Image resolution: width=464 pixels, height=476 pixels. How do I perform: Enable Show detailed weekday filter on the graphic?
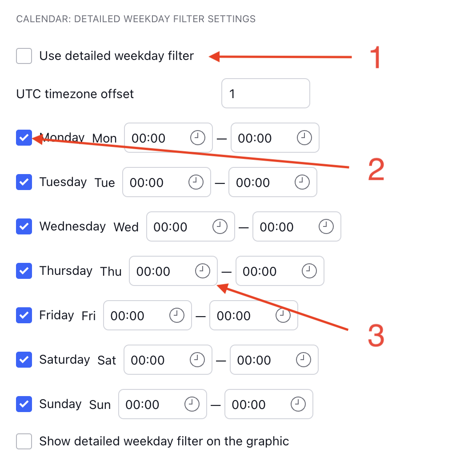(24, 441)
